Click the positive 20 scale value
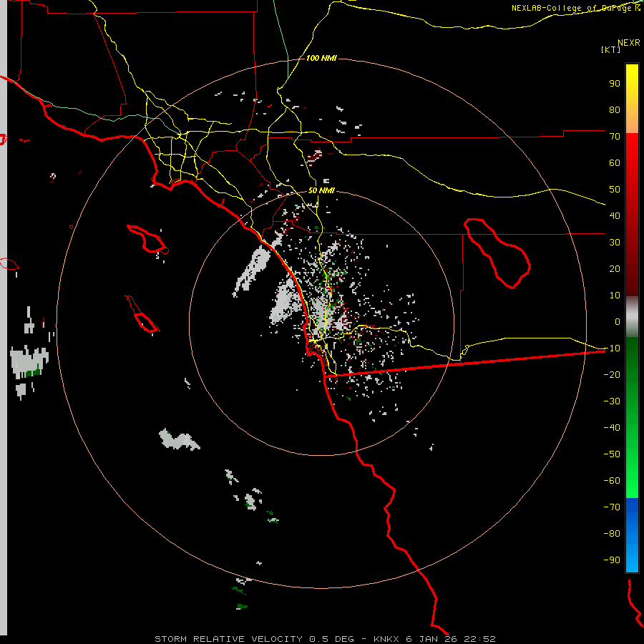 (x=615, y=269)
